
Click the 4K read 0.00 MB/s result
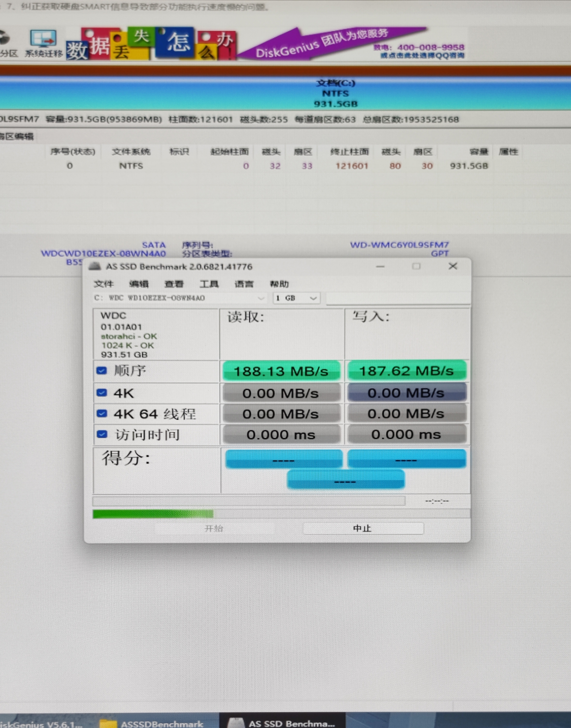coord(281,393)
